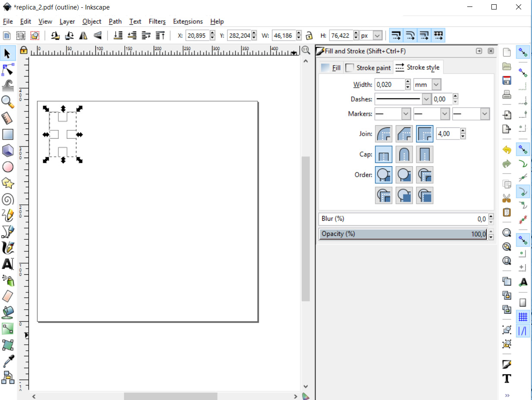Select the Text tool in left toolbox

(8, 263)
